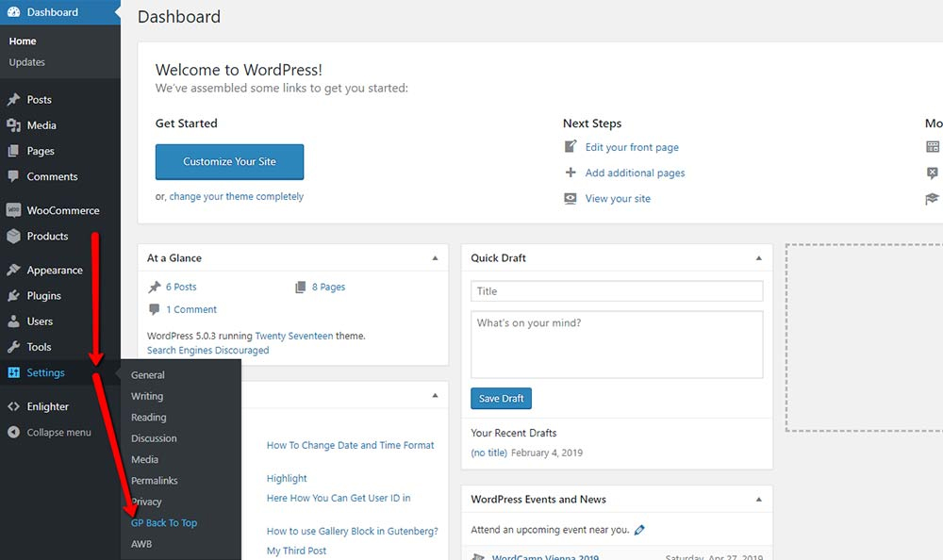Click the Dashboard gauge icon in sidebar
943x560 pixels.
13,12
